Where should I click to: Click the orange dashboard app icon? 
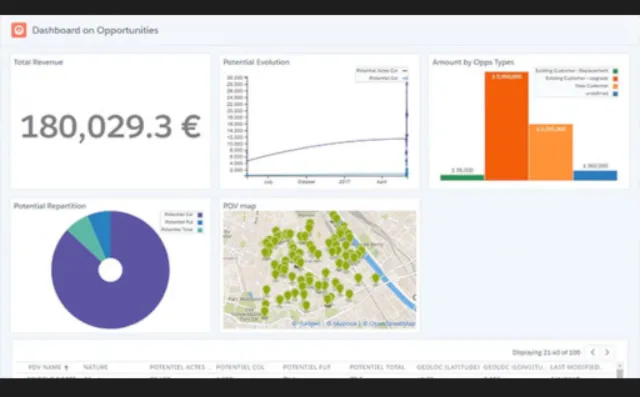point(19,30)
